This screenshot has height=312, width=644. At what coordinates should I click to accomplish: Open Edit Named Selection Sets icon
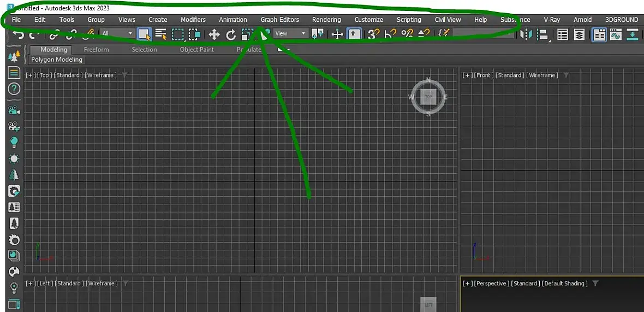pos(444,33)
